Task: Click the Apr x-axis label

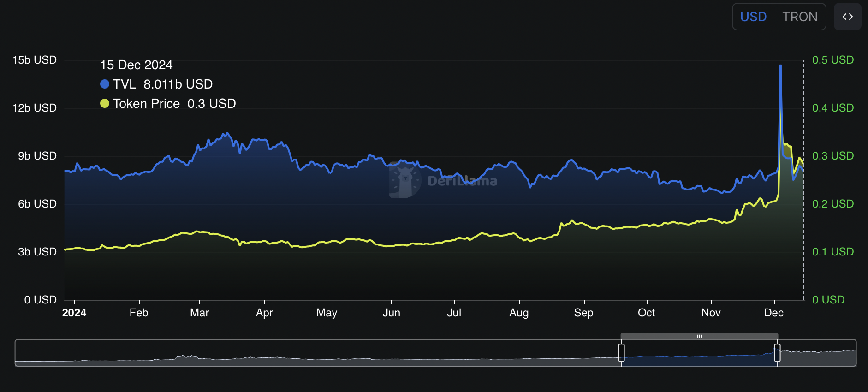Action: (x=264, y=313)
